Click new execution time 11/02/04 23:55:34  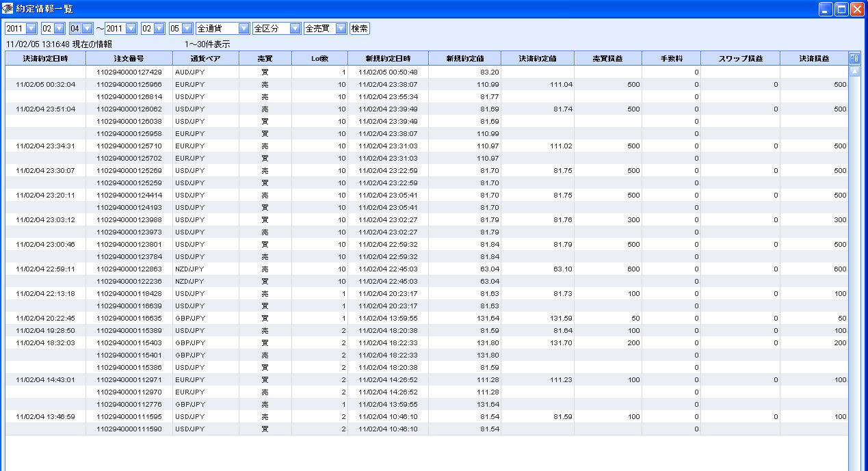click(388, 96)
